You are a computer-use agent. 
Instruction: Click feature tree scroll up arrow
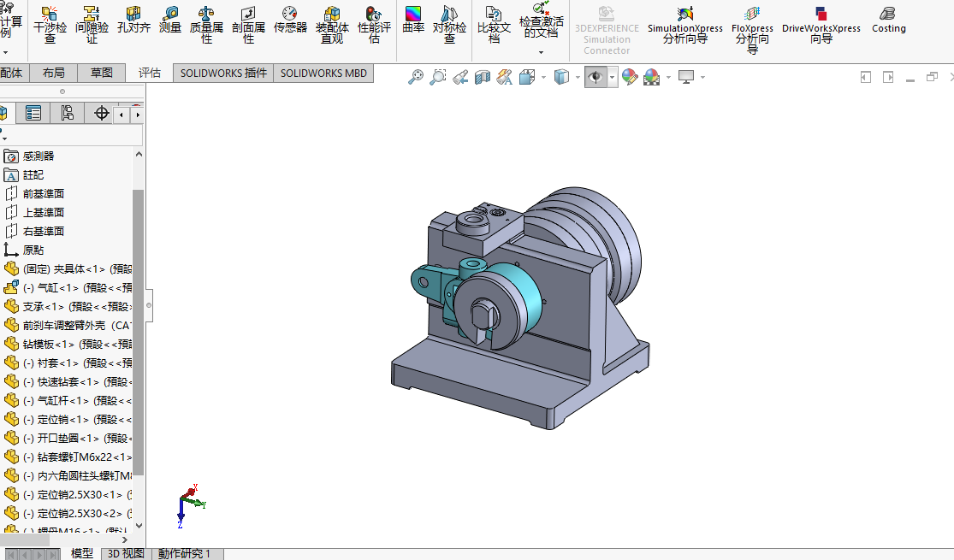139,155
